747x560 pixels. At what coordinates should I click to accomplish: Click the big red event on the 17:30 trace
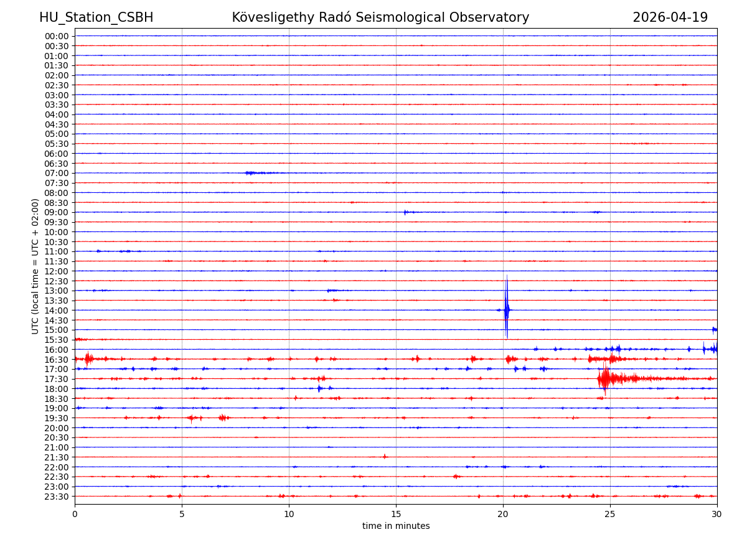point(605,378)
